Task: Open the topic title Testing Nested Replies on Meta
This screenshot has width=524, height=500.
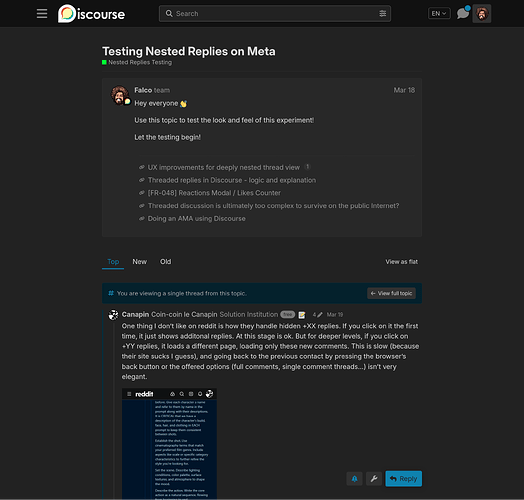Action: [x=189, y=51]
